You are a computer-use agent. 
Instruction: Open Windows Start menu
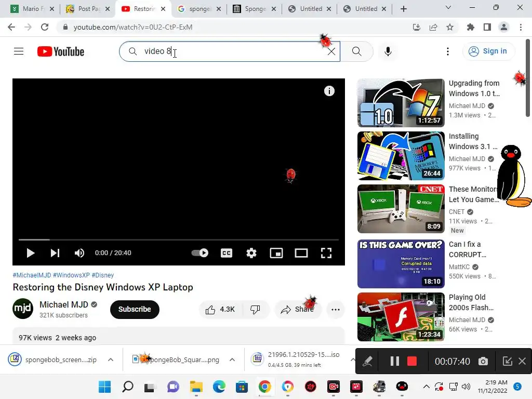(x=104, y=387)
